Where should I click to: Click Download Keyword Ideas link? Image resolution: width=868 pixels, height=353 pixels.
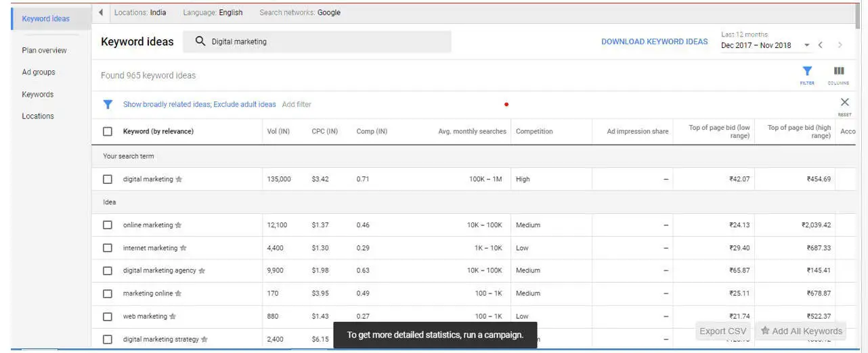[x=654, y=42]
